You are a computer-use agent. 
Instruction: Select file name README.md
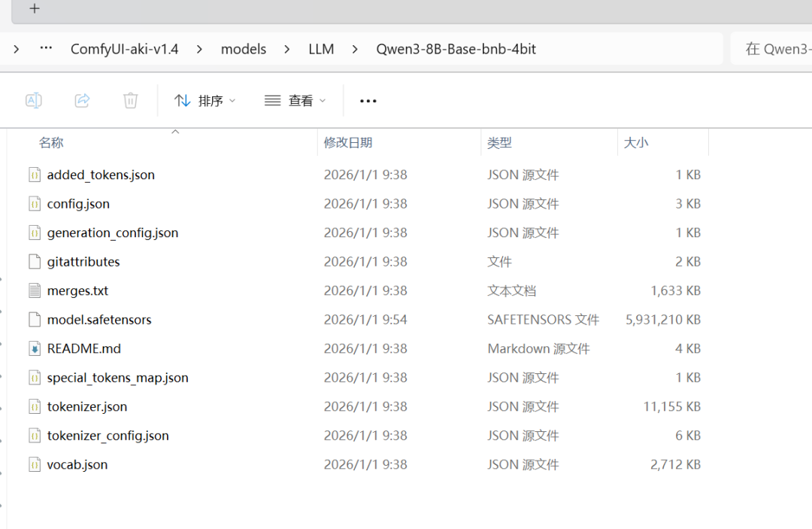click(84, 348)
